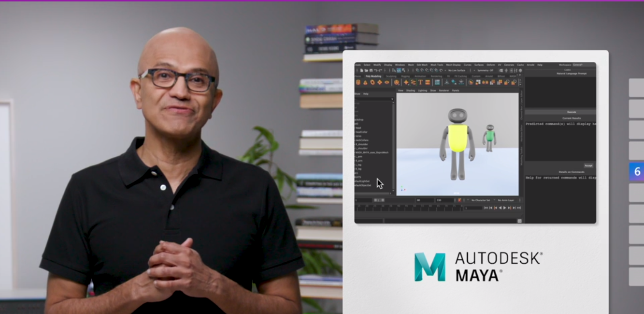
Task: Select headCollar in the Outliner
Action: point(361,132)
